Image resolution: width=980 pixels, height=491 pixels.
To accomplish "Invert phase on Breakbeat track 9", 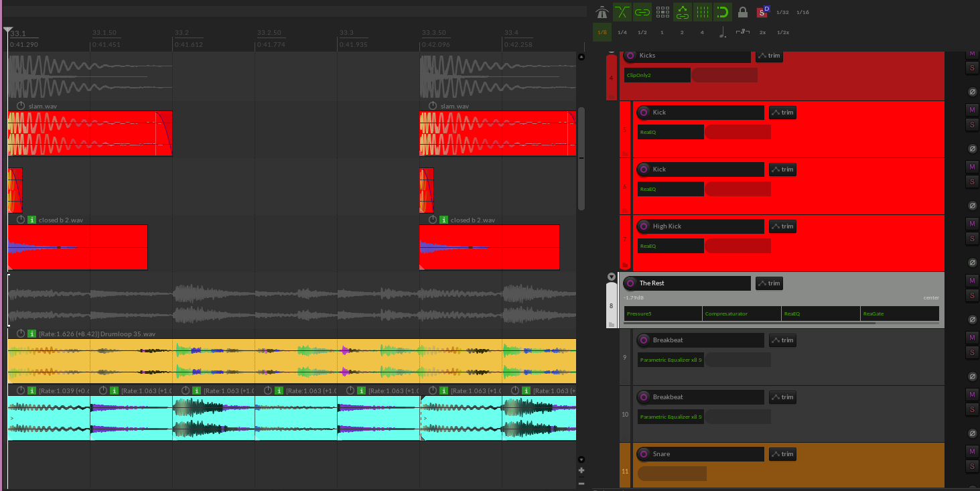I will (973, 376).
